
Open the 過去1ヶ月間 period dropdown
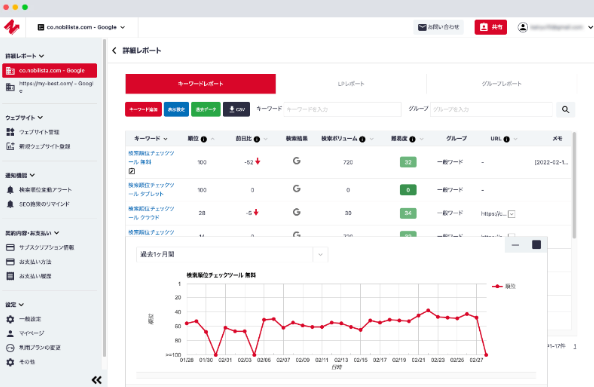click(x=232, y=254)
